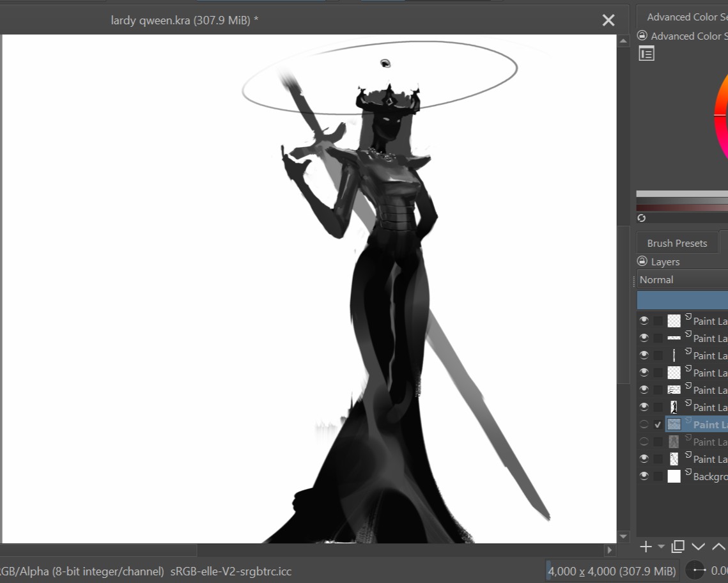Viewport: 728px width, 583px height.
Task: Show the dimmed hidden layer below the selected one
Action: (x=644, y=441)
